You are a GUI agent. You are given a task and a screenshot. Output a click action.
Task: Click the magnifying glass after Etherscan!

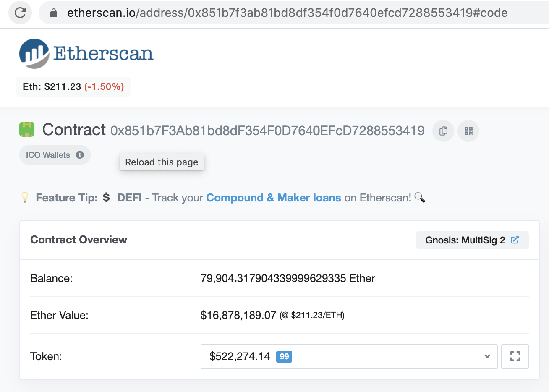click(420, 197)
